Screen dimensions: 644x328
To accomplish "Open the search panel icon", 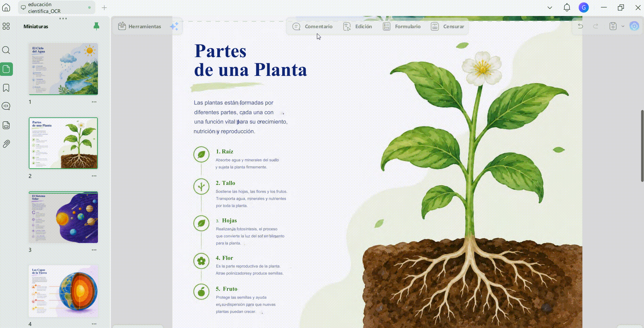I will tap(6, 50).
